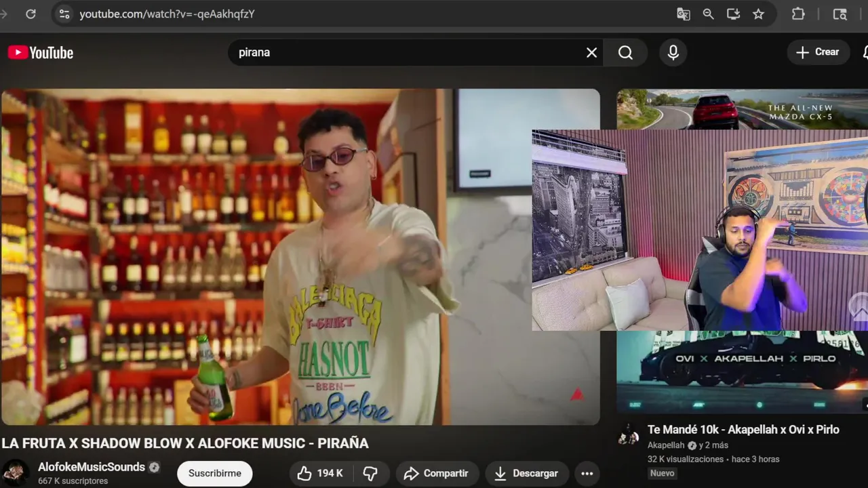Like the video with 194 K thumbs up
Screen dimensions: 868x488
click(x=321, y=473)
